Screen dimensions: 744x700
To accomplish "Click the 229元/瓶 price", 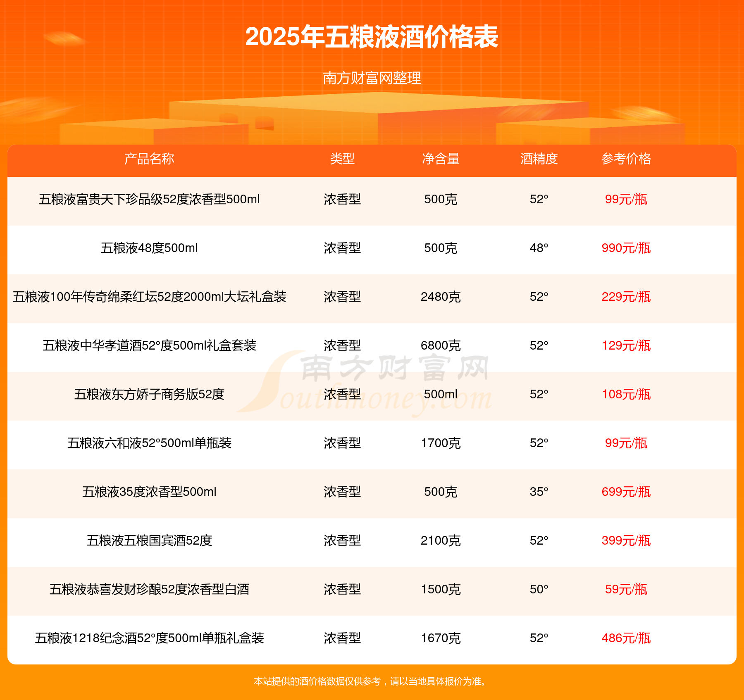I will pyautogui.click(x=626, y=297).
